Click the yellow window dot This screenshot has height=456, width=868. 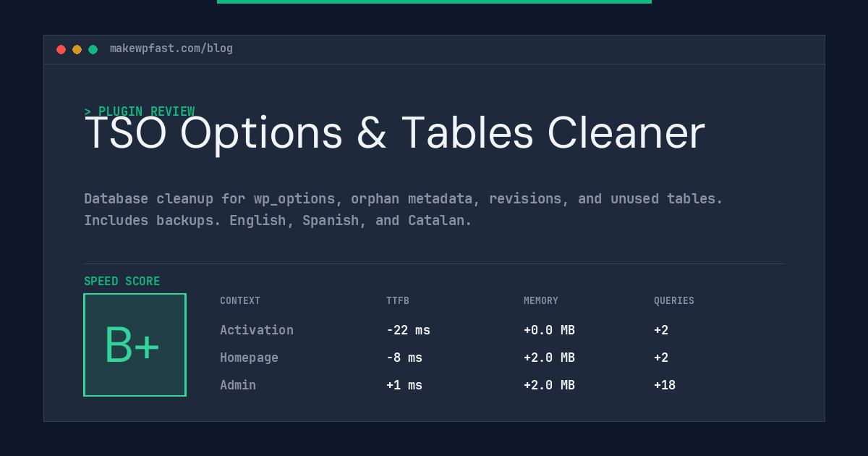(x=77, y=49)
